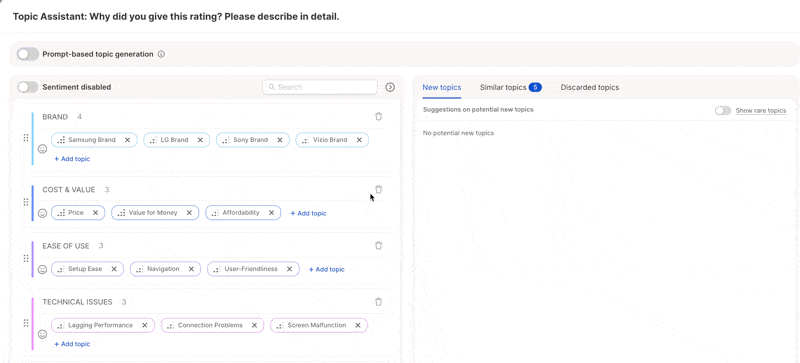Remove the Lagging Performance topic
The height and width of the screenshot is (363, 800).
[x=145, y=325]
